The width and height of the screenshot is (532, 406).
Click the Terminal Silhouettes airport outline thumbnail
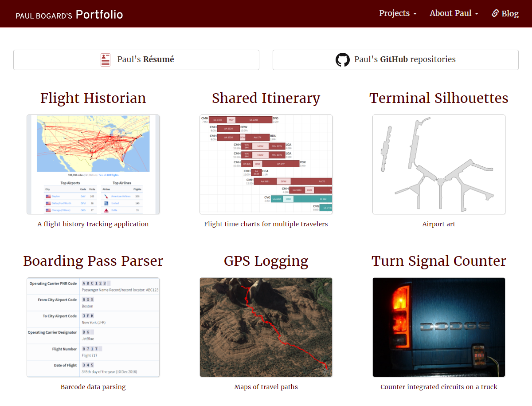(x=439, y=165)
